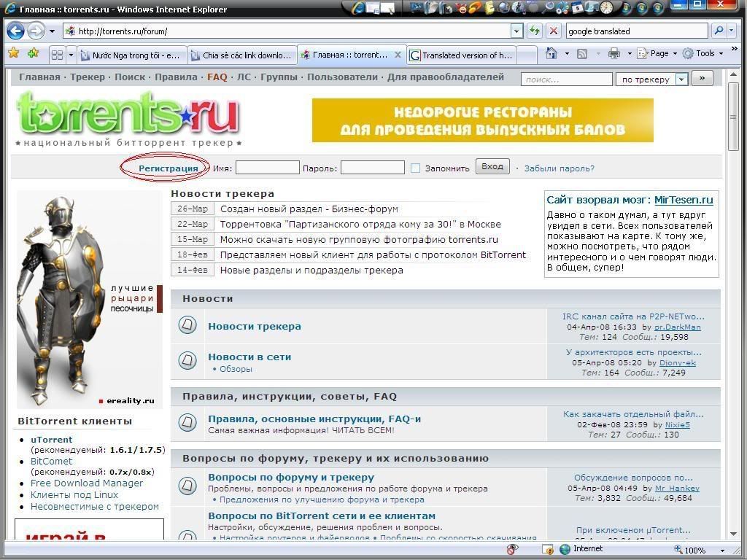This screenshot has width=747, height=560.
Task: Open the FAQ item in site menu
Action: [217, 77]
